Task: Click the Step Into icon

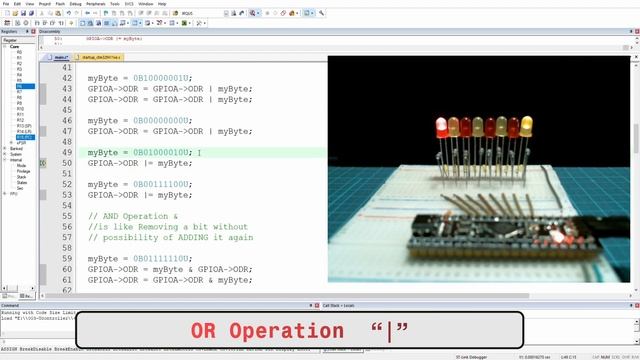Action: 37,23
